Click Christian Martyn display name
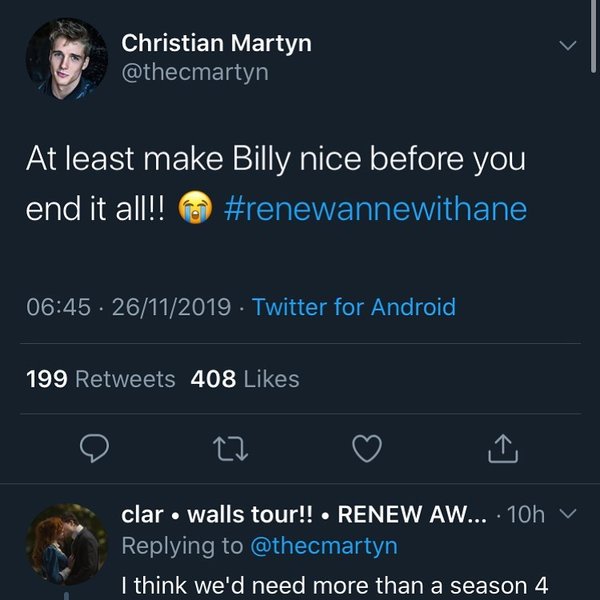Screen dimensions: 600x600 (x=216, y=43)
